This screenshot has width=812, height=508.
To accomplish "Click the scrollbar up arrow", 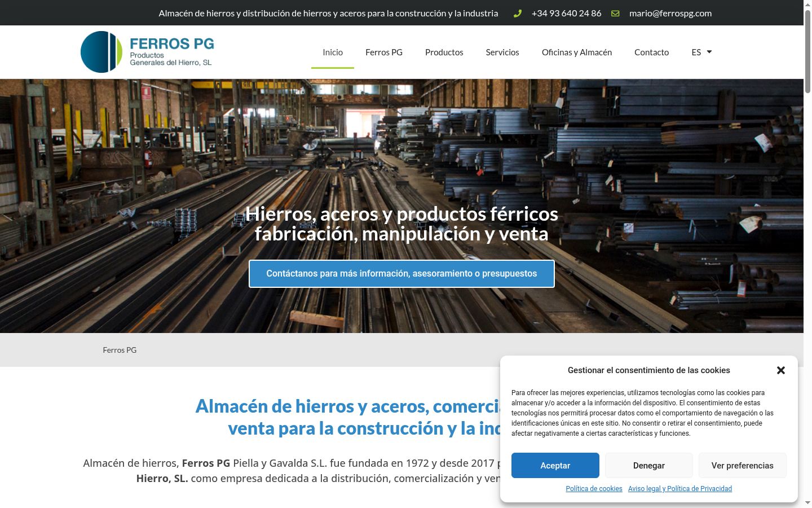I will tap(807, 5).
